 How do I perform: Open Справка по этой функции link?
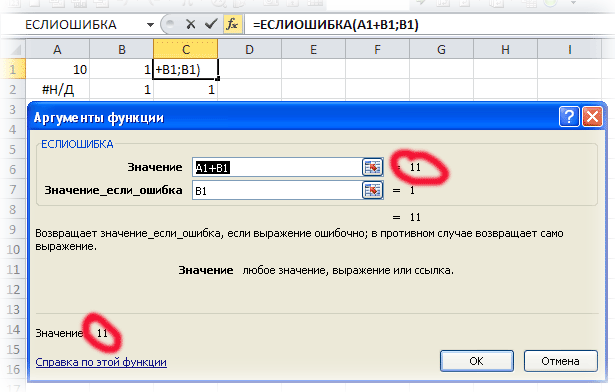[x=101, y=362]
